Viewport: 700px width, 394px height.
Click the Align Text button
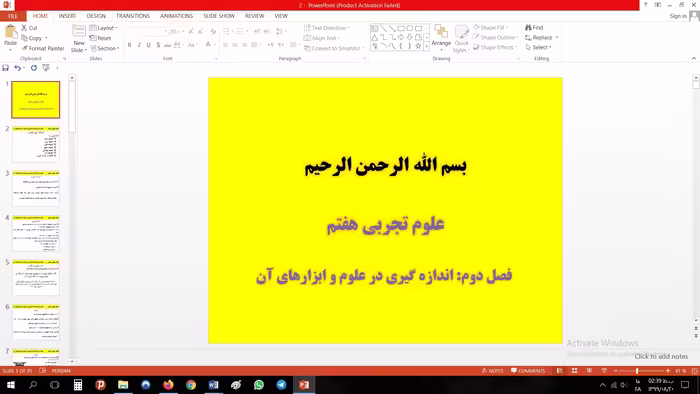322,38
